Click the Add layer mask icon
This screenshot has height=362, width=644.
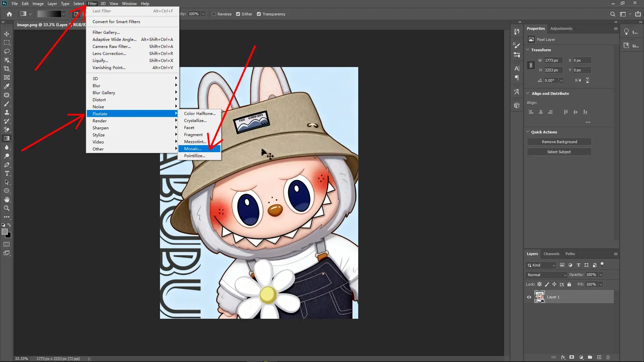click(572, 357)
